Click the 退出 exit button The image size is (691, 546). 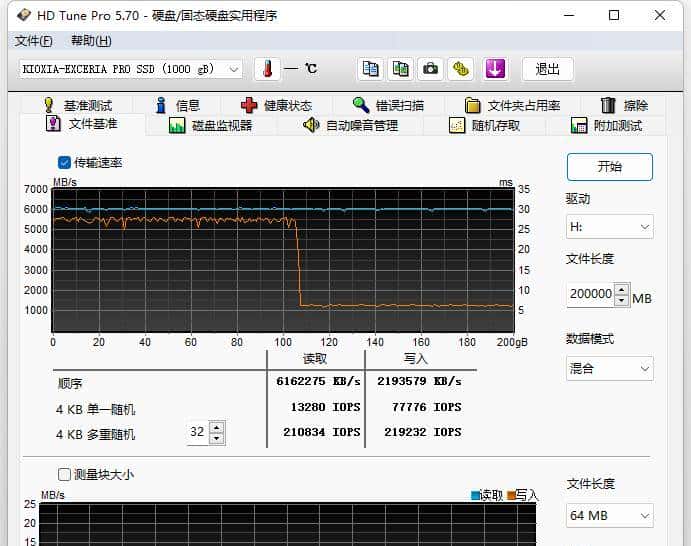[x=547, y=69]
